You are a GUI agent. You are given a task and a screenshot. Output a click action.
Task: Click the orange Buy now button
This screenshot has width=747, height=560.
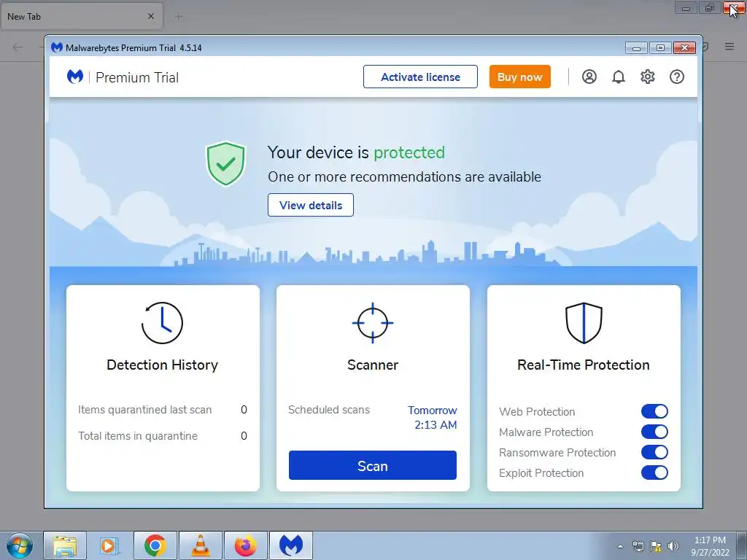coord(519,77)
